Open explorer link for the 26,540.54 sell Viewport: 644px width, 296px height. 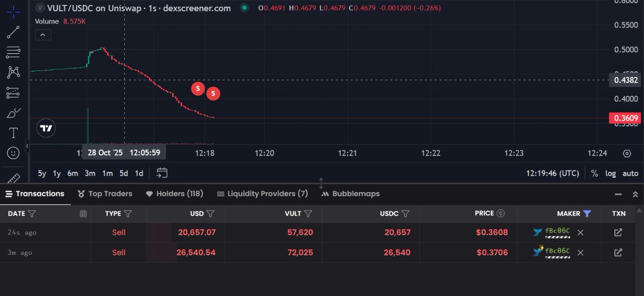[618, 252]
